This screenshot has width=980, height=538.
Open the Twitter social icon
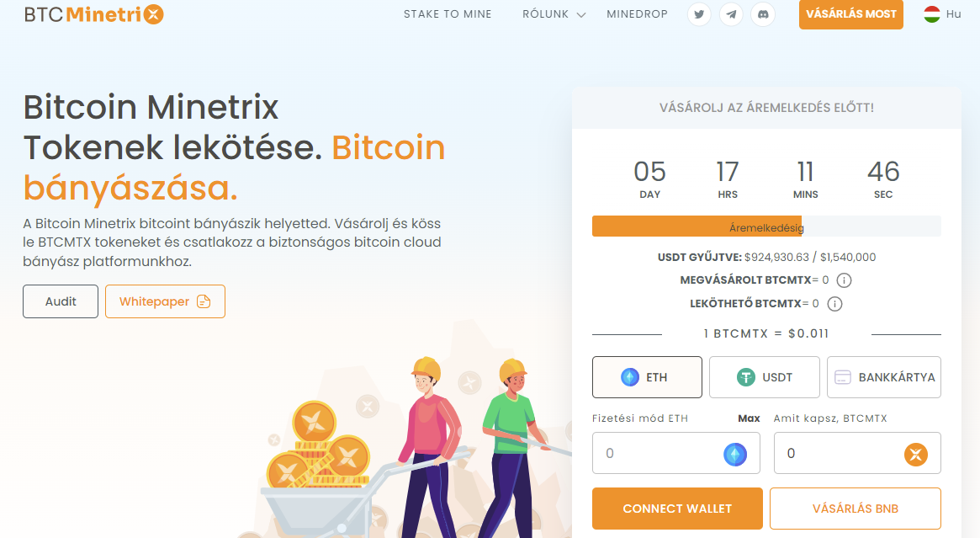tap(699, 14)
